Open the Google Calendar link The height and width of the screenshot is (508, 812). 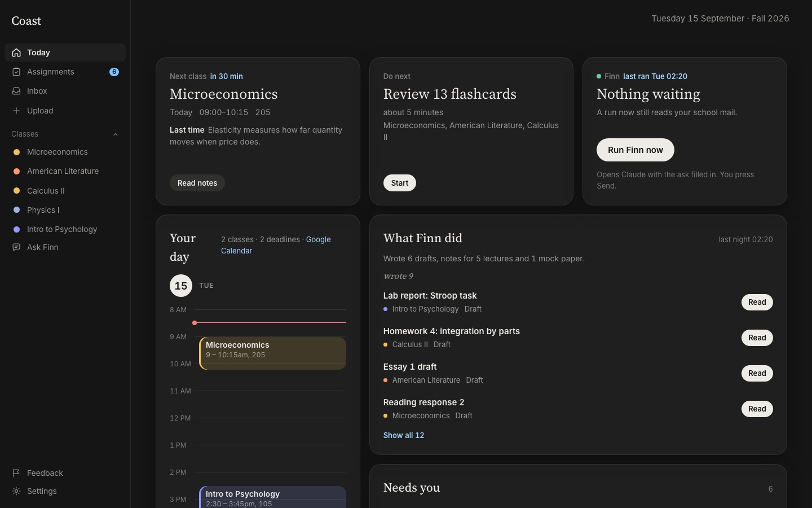(276, 245)
